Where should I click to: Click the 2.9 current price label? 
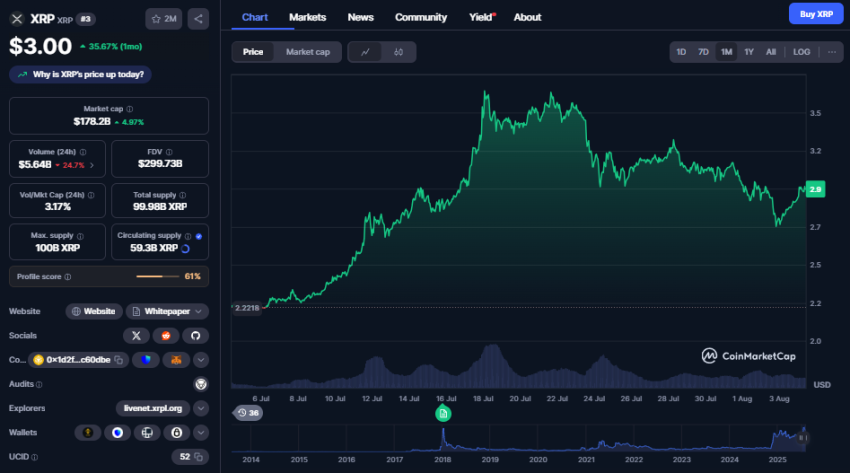pyautogui.click(x=815, y=190)
